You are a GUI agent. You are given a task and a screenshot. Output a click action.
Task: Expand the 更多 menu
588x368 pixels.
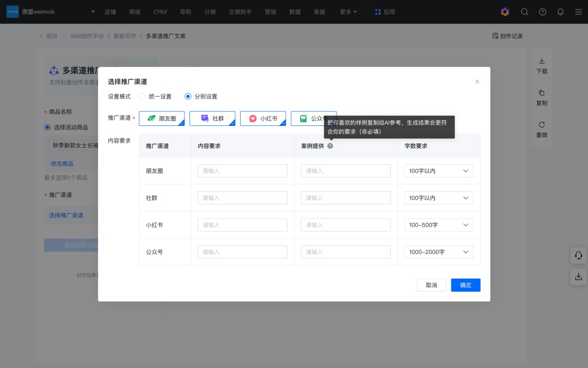point(348,12)
